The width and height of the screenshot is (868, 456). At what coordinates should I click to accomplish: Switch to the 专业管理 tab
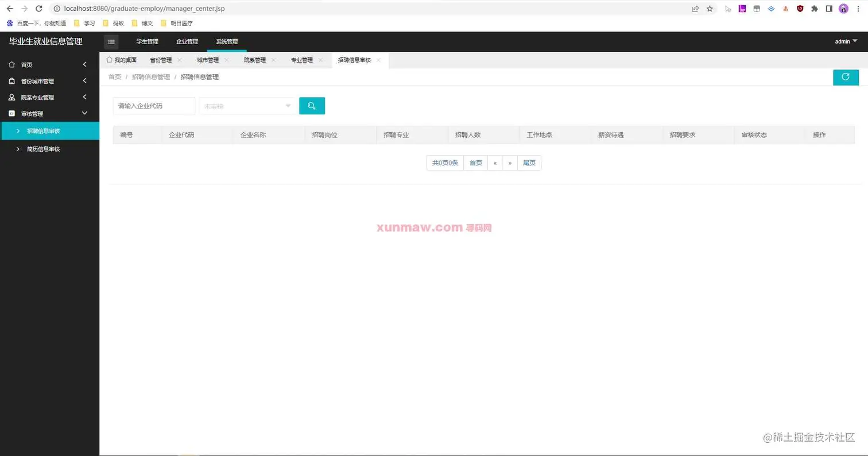pos(302,60)
